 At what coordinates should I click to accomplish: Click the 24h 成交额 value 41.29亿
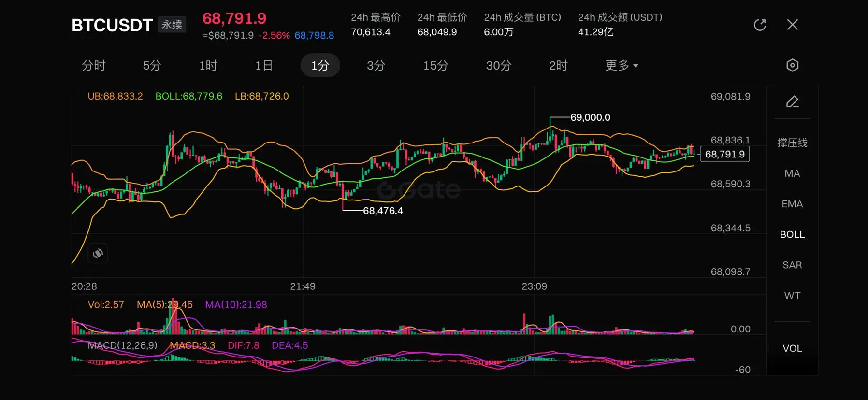(x=596, y=32)
